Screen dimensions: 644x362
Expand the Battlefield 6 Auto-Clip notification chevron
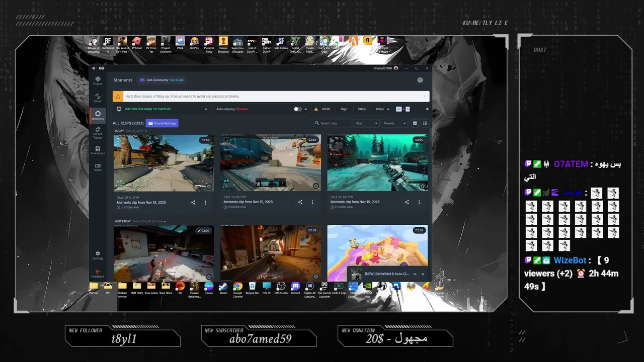click(415, 274)
